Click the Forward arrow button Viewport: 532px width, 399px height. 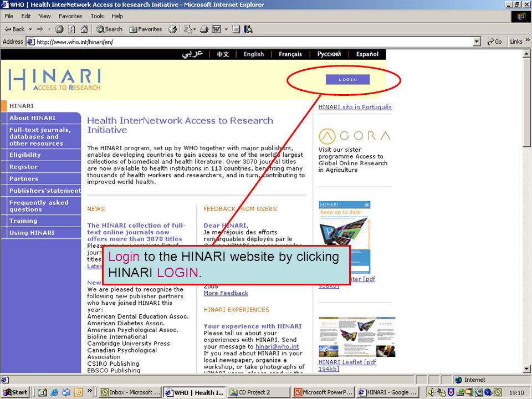pos(40,29)
